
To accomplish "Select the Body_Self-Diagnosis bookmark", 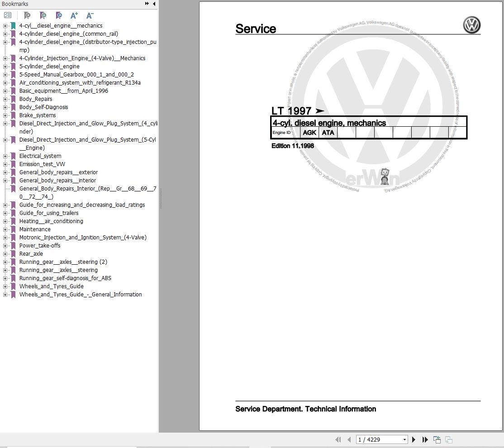I will (43, 107).
